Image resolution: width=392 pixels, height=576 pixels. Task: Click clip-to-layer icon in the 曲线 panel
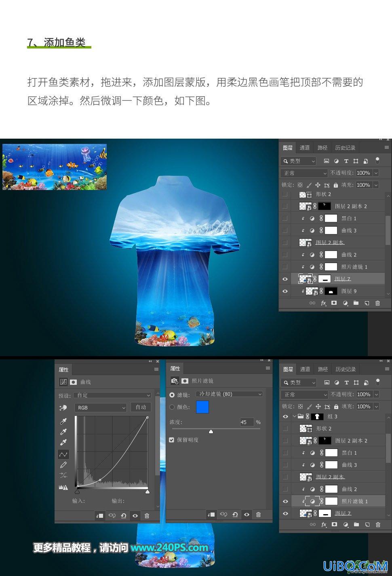click(99, 515)
